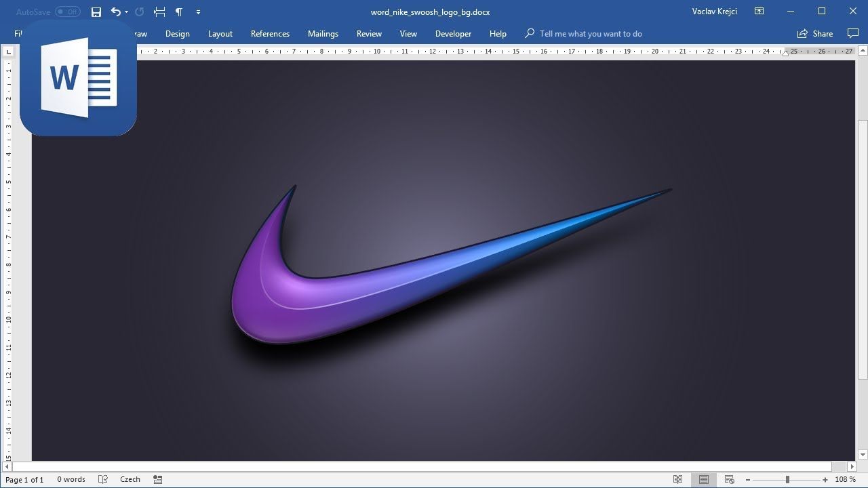
Task: Click the horizontal scrollbar left arrow
Action: (x=8, y=466)
